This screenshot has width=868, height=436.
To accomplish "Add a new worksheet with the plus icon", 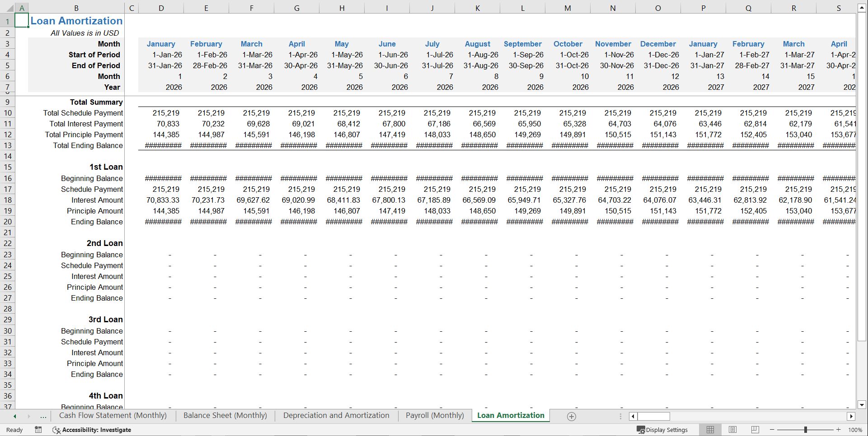I will (571, 416).
